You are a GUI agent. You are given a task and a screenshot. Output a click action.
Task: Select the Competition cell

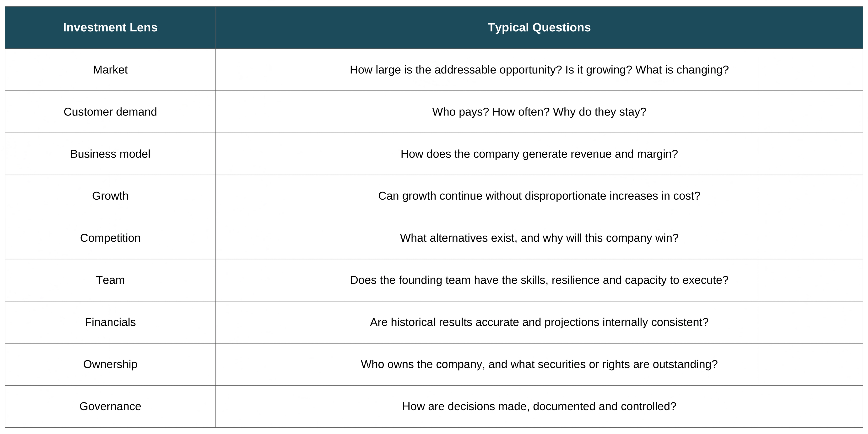[110, 238]
